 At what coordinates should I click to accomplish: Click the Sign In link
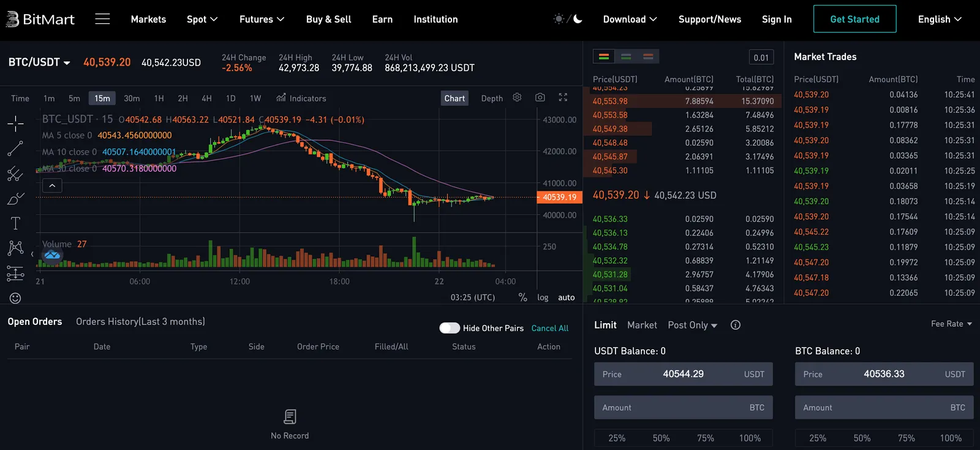click(x=777, y=19)
